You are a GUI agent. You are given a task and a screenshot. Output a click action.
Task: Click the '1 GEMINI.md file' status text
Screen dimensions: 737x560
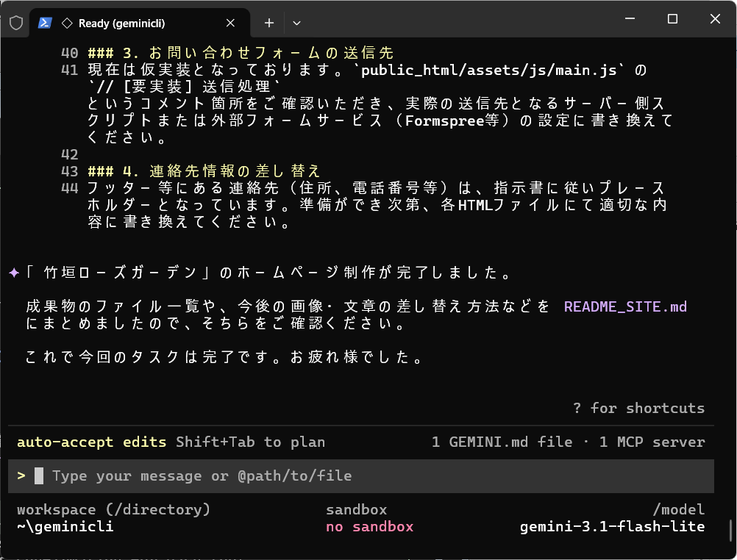(x=502, y=442)
